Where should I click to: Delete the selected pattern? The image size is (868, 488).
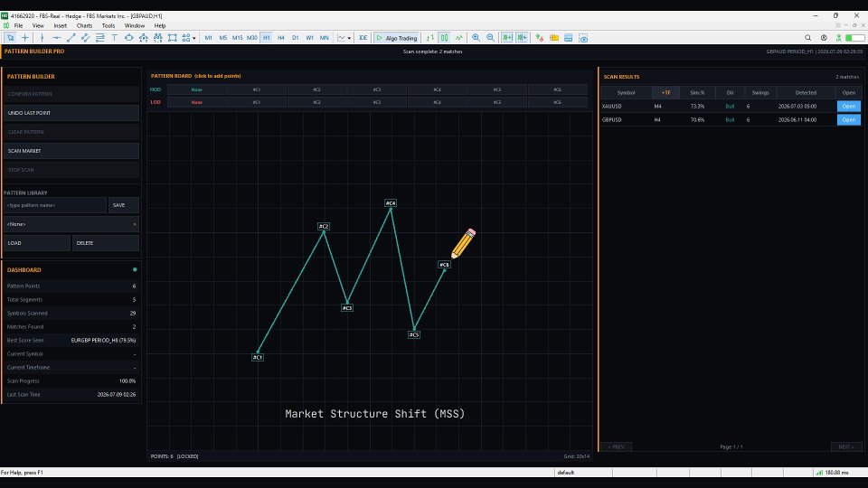coord(105,243)
